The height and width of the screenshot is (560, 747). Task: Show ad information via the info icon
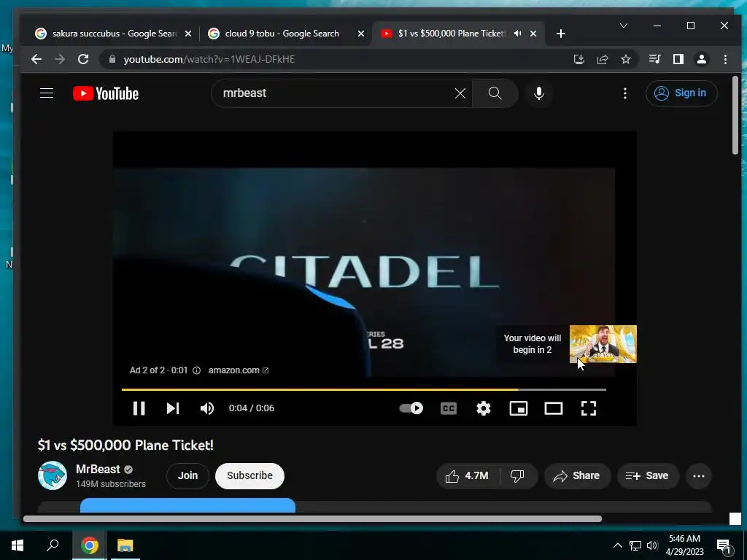[x=196, y=370]
